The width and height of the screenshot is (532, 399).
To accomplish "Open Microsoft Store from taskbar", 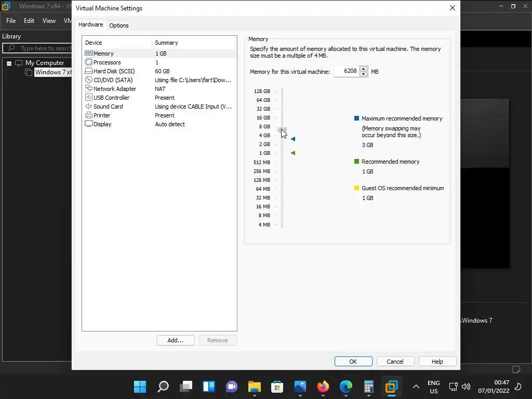I will [x=277, y=386].
